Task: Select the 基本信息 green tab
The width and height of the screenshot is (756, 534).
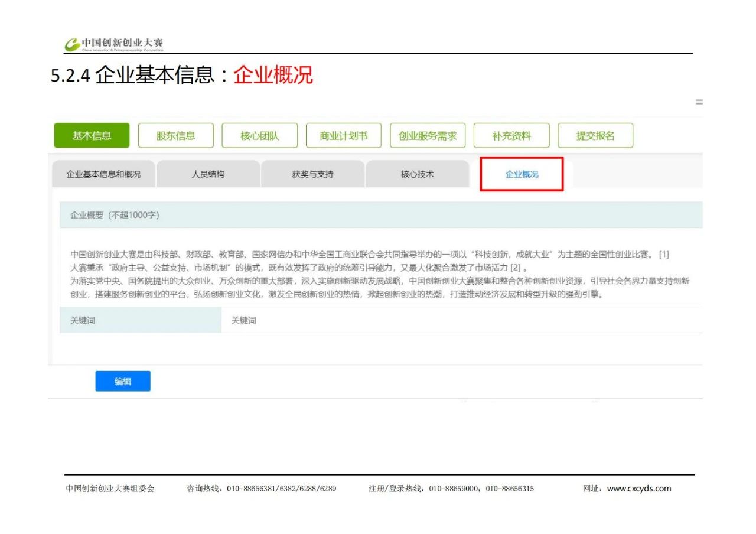Action: pyautogui.click(x=92, y=136)
